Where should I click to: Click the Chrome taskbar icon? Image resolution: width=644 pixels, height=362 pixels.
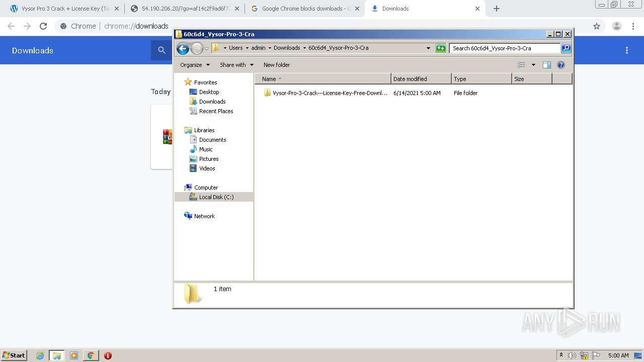pyautogui.click(x=91, y=355)
